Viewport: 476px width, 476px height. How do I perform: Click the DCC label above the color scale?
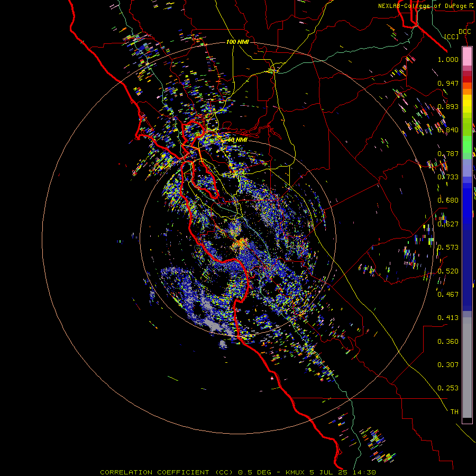click(x=464, y=32)
